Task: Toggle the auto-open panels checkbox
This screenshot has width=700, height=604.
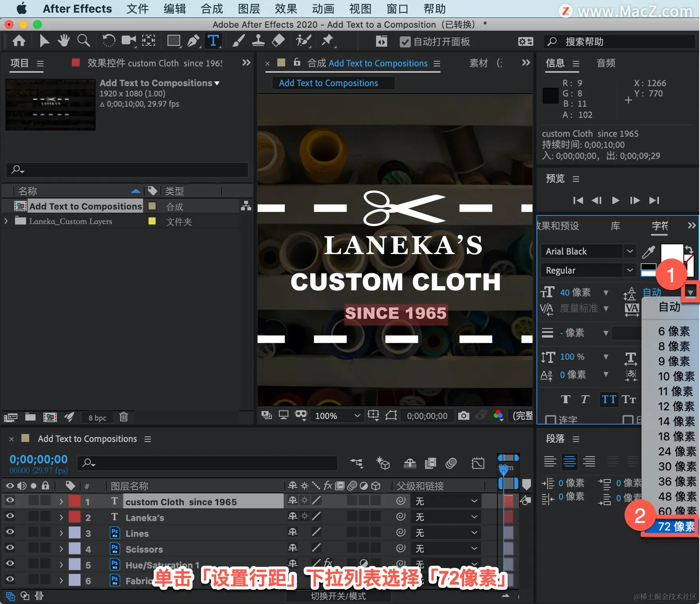Action: tap(405, 42)
